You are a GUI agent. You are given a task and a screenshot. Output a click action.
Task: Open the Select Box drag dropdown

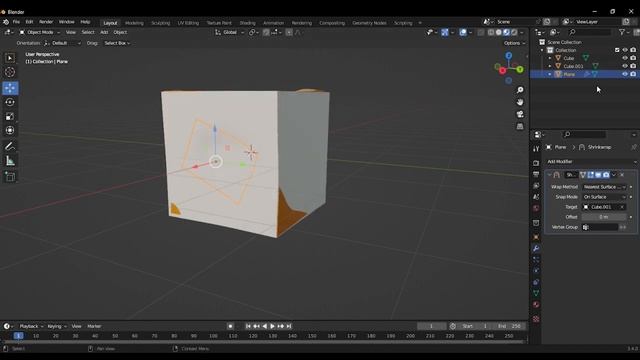(117, 43)
